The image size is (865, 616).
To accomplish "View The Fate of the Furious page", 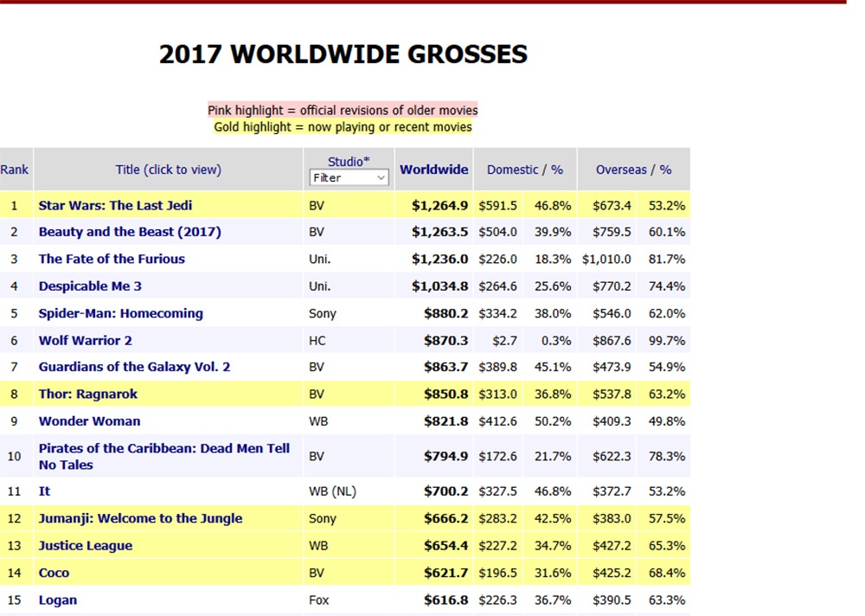I will (x=112, y=259).
